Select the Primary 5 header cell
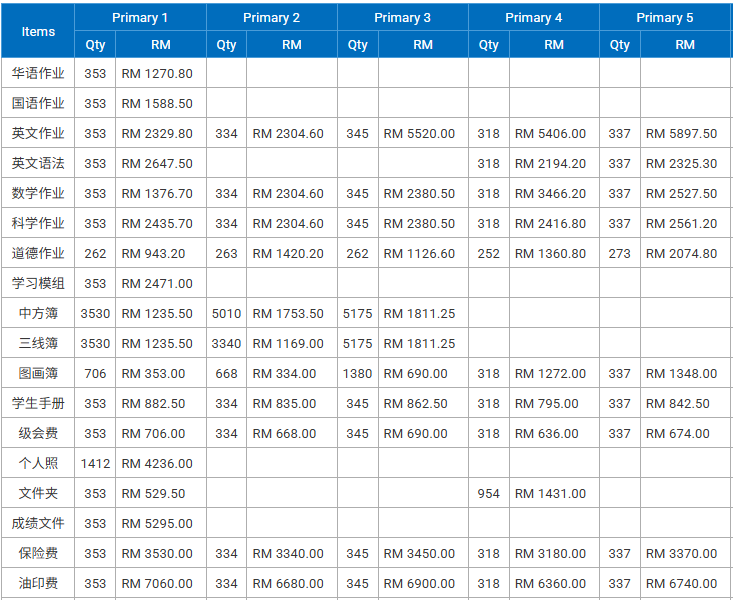The width and height of the screenshot is (733, 600). pos(666,17)
